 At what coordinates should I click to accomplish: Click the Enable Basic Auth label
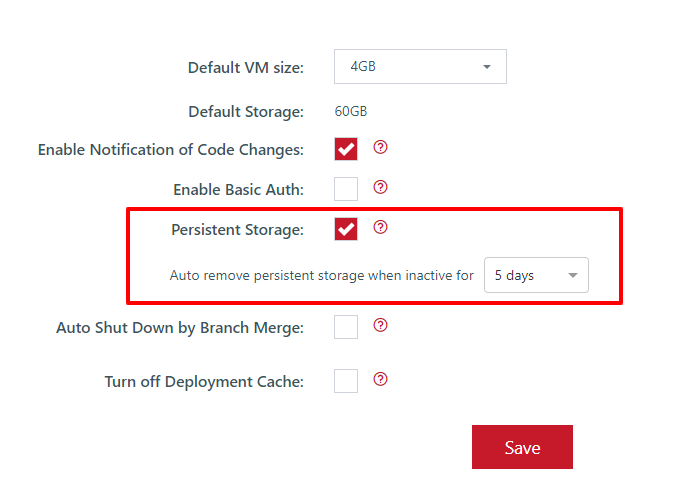coord(239,190)
